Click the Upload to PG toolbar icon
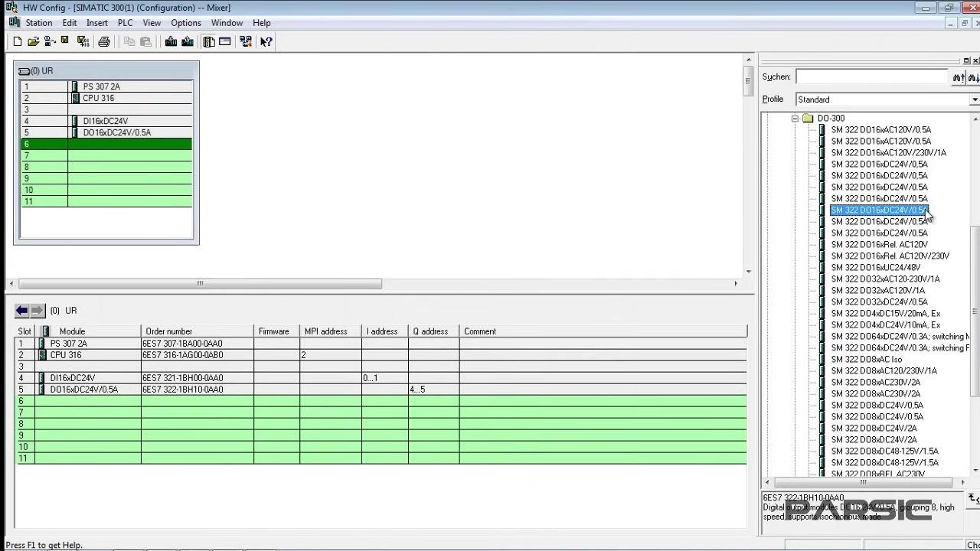Screen dimensions: 980x551 coord(188,42)
